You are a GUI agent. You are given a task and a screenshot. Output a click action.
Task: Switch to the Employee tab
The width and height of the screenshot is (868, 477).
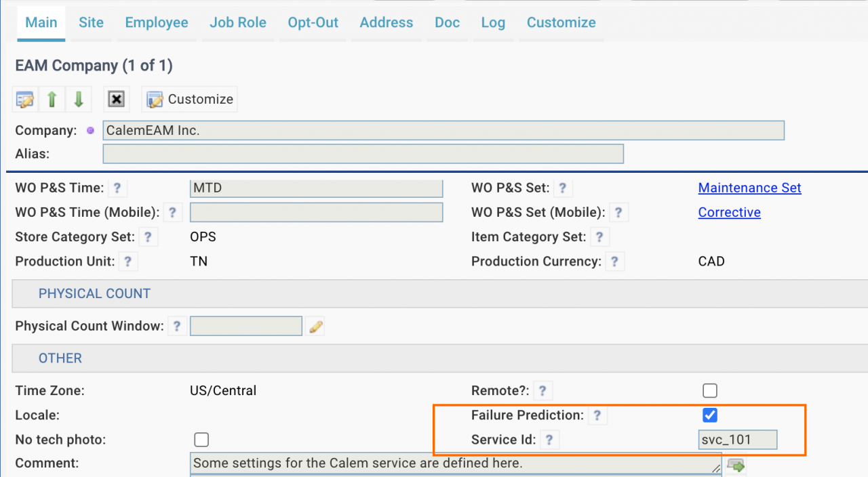coord(157,22)
